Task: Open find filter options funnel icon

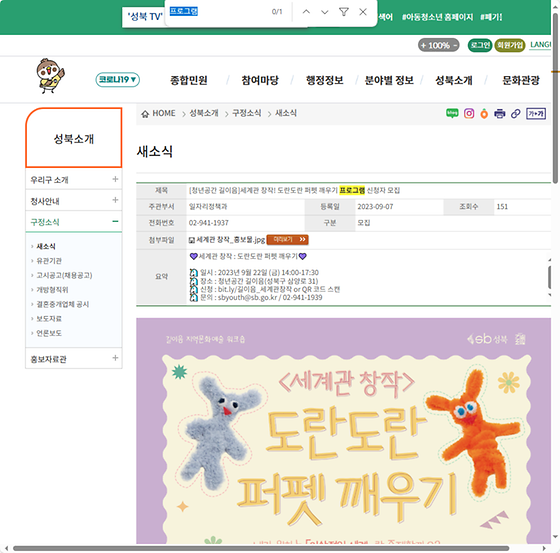Action: 344,12
